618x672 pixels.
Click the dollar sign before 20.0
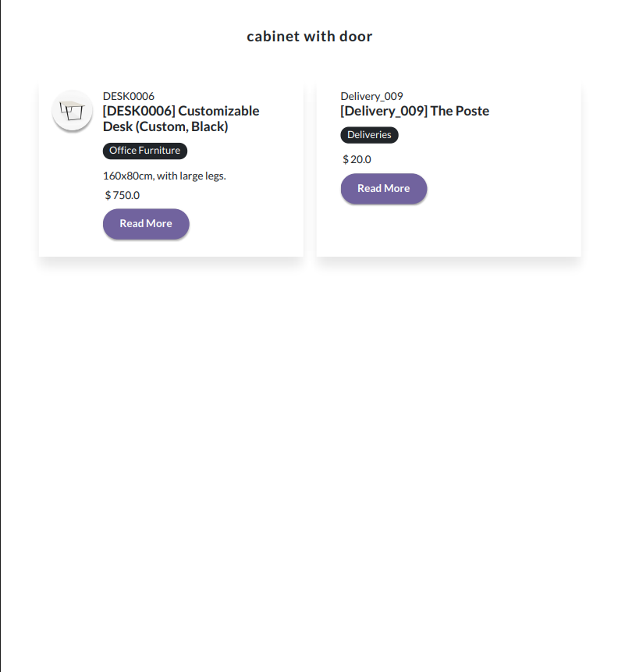pos(346,159)
